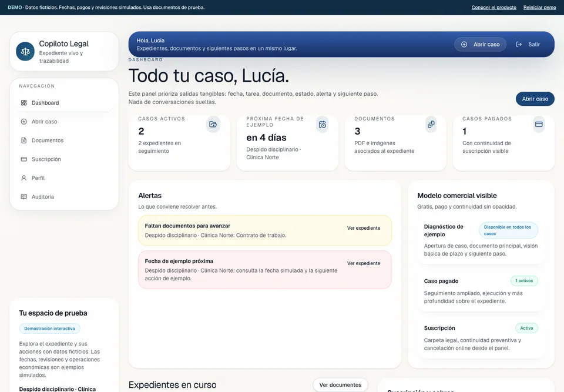Viewport: 564px width, 392px height.
Task: Click the folder icon on Casos Activos card
Action: 213,124
